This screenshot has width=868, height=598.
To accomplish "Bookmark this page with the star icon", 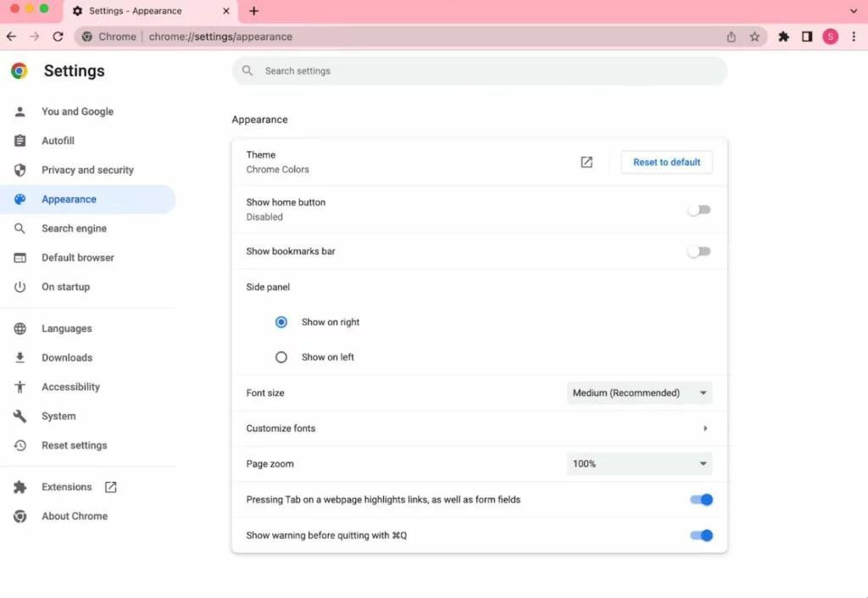I will (754, 37).
